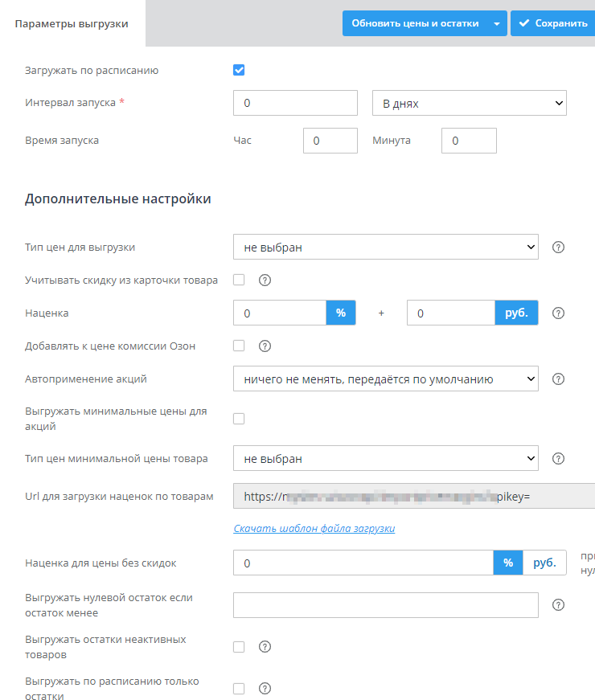Click help icon at end of Наценка row
595x700 pixels.
[559, 313]
